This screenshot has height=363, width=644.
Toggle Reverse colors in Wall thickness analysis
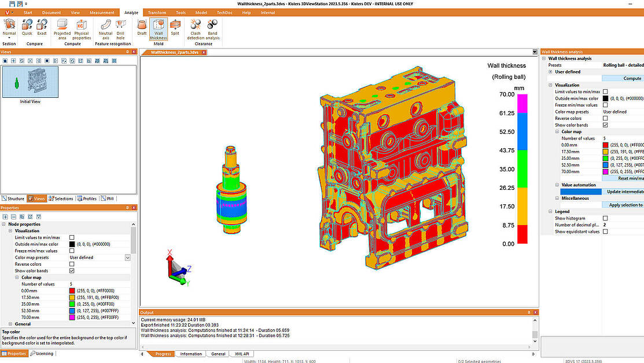[x=605, y=119]
